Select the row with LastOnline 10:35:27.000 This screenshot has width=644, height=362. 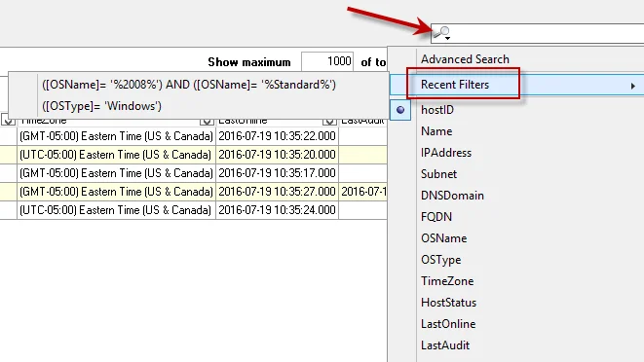(194, 192)
